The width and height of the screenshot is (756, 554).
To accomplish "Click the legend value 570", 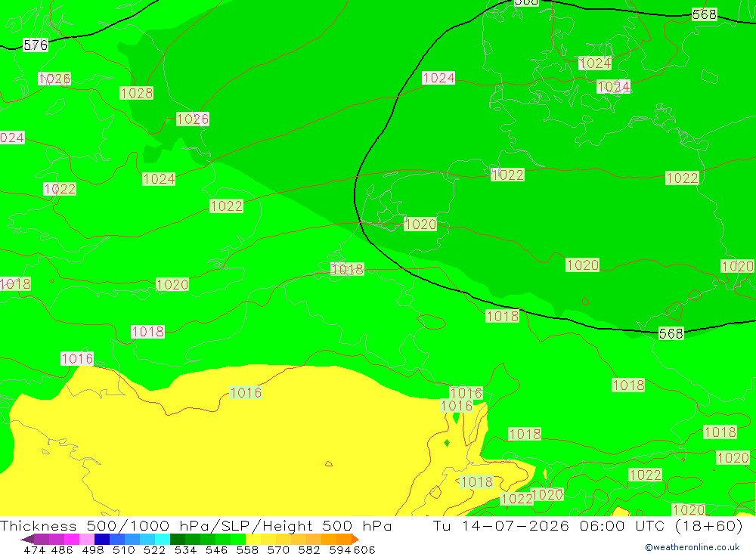I will [x=277, y=549].
